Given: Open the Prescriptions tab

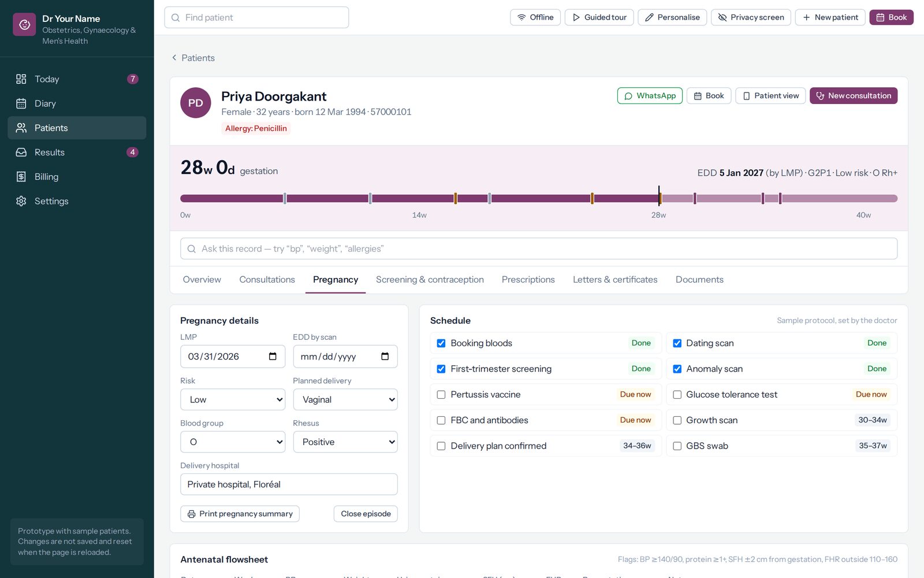Looking at the screenshot, I should (x=528, y=280).
